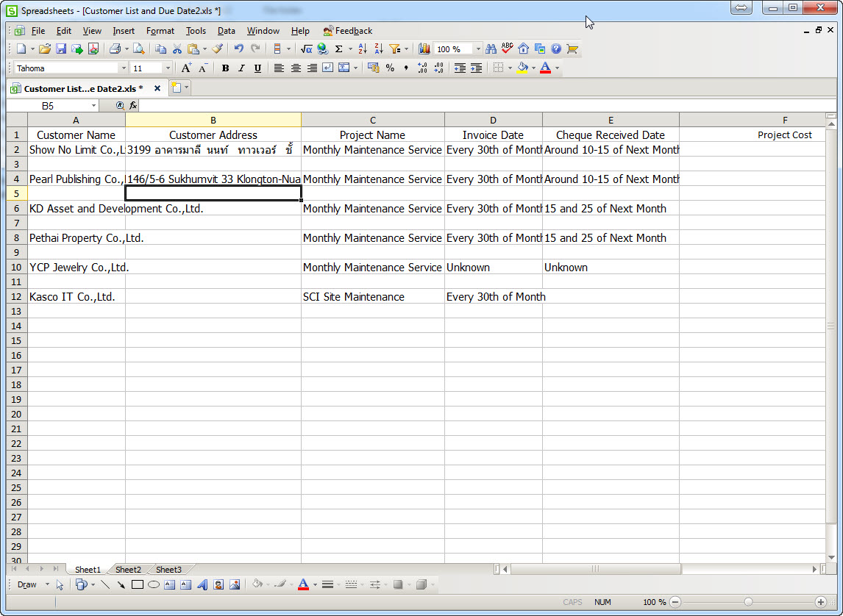Insert a hyperlink using the globe icon
This screenshot has height=616, width=843.
323,49
